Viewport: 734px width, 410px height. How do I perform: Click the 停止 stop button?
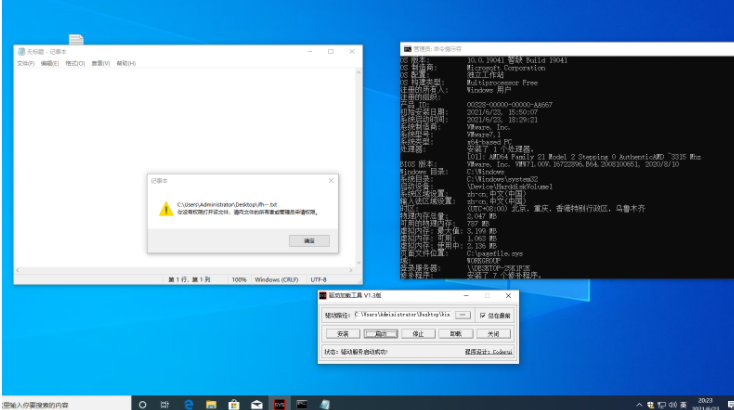(418, 334)
